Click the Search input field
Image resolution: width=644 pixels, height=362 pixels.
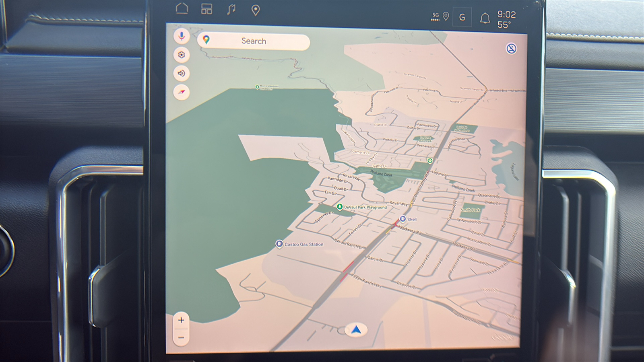click(254, 41)
